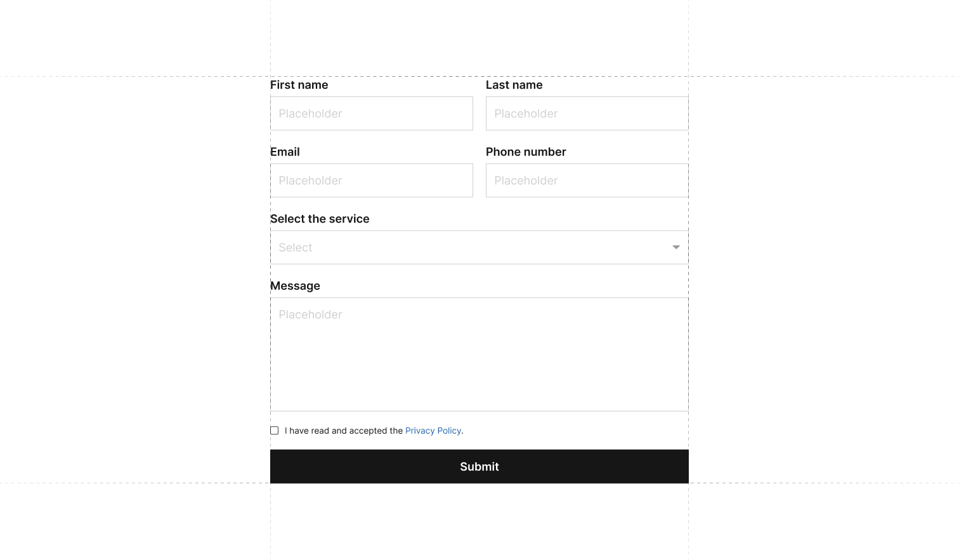Viewport: 959px width, 560px height.
Task: Click into the Last name field
Action: 587,114
